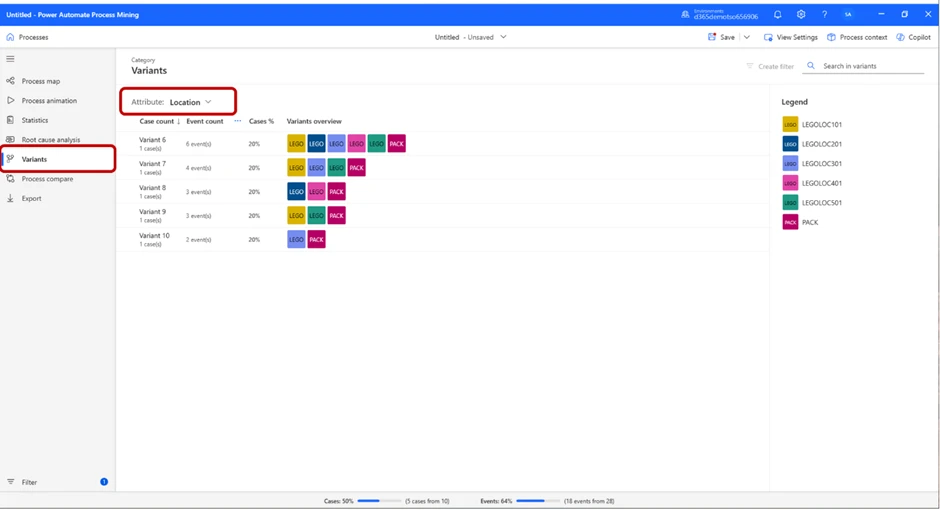This screenshot has width=940, height=510.
Task: Select the Variant 9 row
Action: [x=442, y=216]
